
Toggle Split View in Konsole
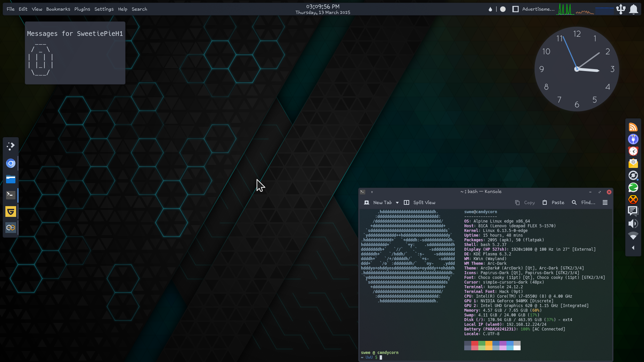[x=420, y=202]
